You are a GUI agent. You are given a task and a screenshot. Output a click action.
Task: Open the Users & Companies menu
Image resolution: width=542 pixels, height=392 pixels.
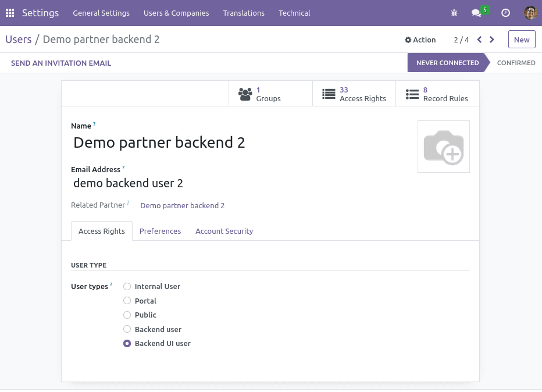[x=176, y=13]
